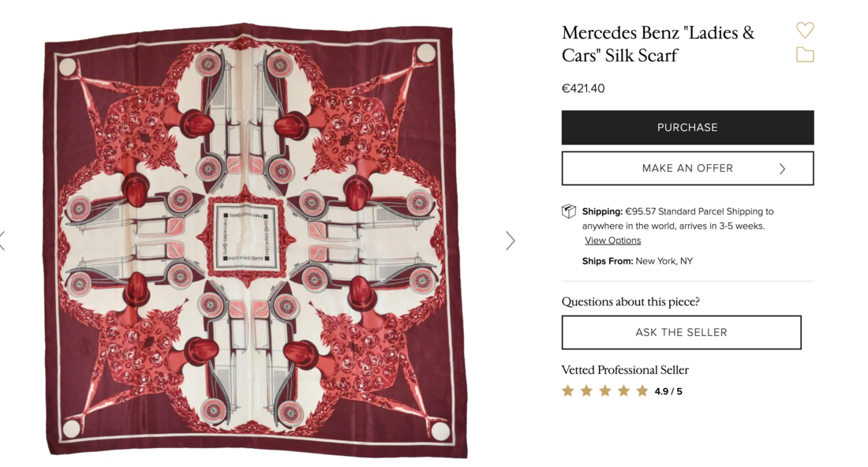Click the third rating star
868x467 pixels.
tap(605, 391)
